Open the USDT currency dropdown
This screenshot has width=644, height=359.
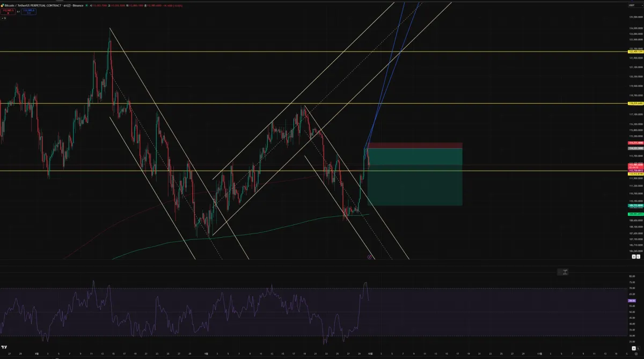pyautogui.click(x=635, y=5)
